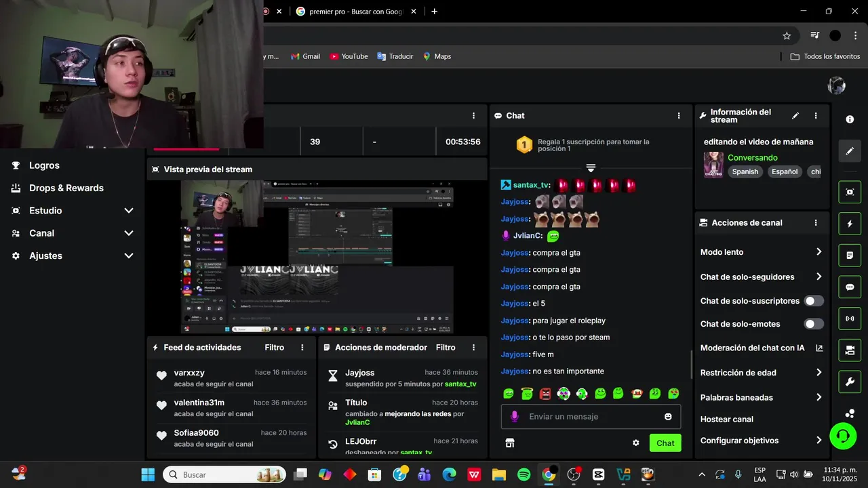Viewport: 868px width, 488px height.
Task: Open the Chat panel three-dot menu
Action: [x=679, y=116]
